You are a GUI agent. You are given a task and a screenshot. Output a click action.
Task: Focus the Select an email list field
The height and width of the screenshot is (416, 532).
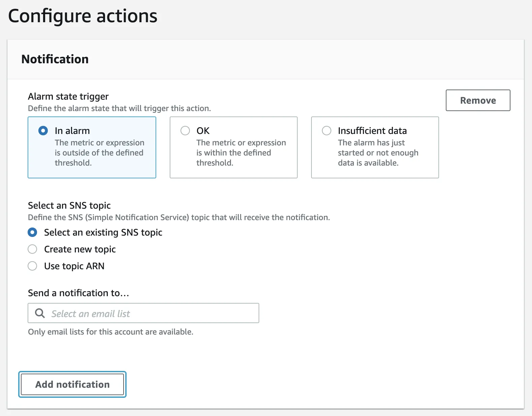coord(152,313)
